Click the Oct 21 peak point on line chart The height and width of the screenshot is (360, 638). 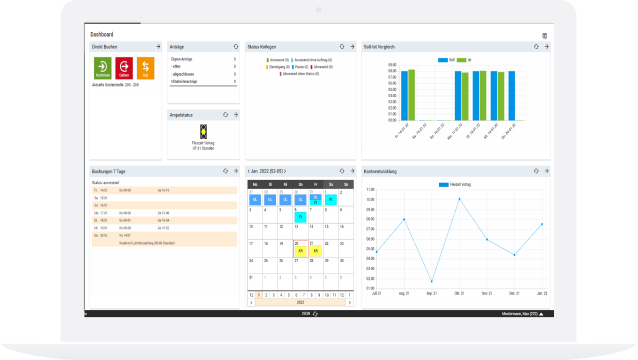(x=459, y=199)
